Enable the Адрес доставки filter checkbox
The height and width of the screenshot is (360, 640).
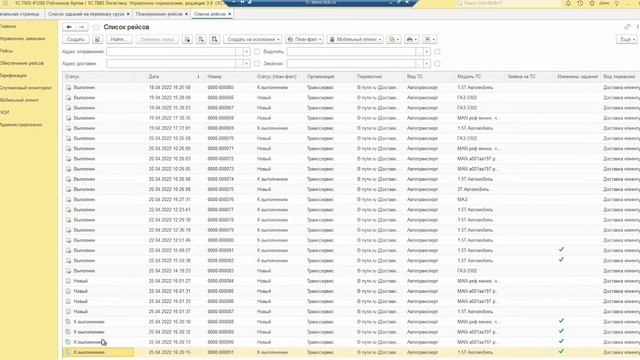tap(257, 64)
